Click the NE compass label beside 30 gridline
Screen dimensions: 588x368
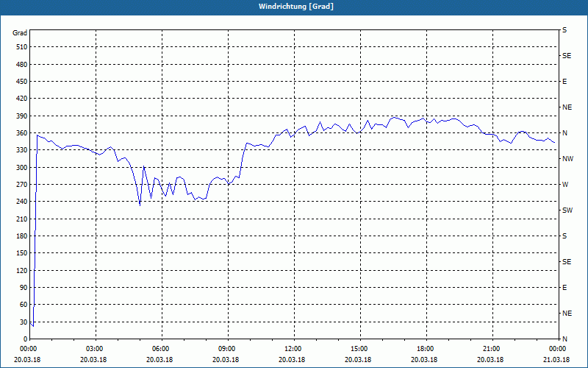[567, 314]
